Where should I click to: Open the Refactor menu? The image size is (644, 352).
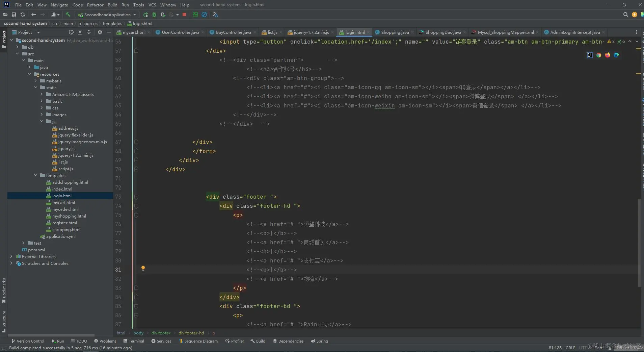coord(95,5)
